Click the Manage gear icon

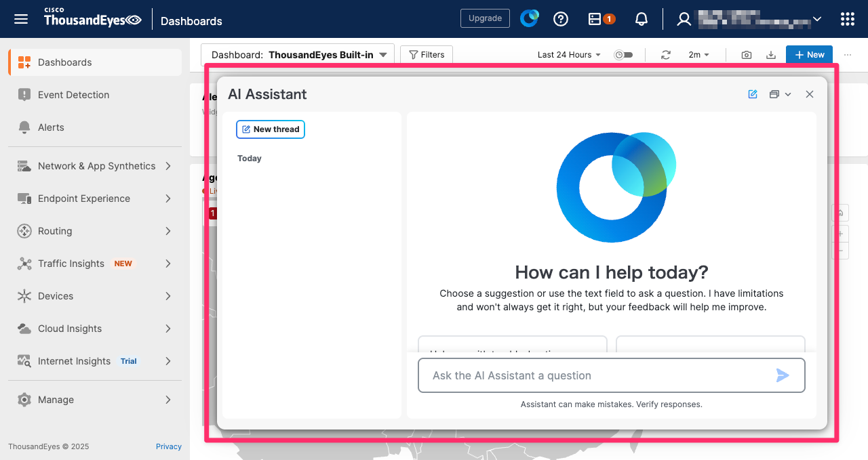coord(24,400)
